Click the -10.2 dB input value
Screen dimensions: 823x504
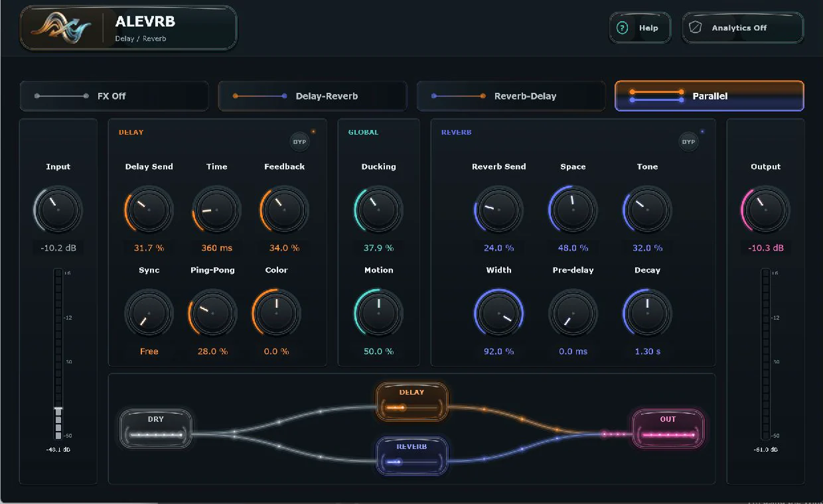coord(58,248)
